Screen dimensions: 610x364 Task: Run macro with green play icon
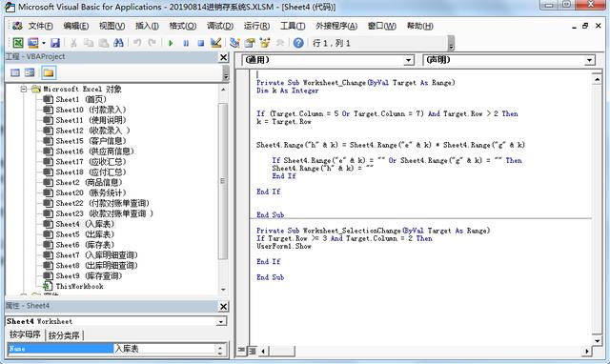tap(171, 43)
